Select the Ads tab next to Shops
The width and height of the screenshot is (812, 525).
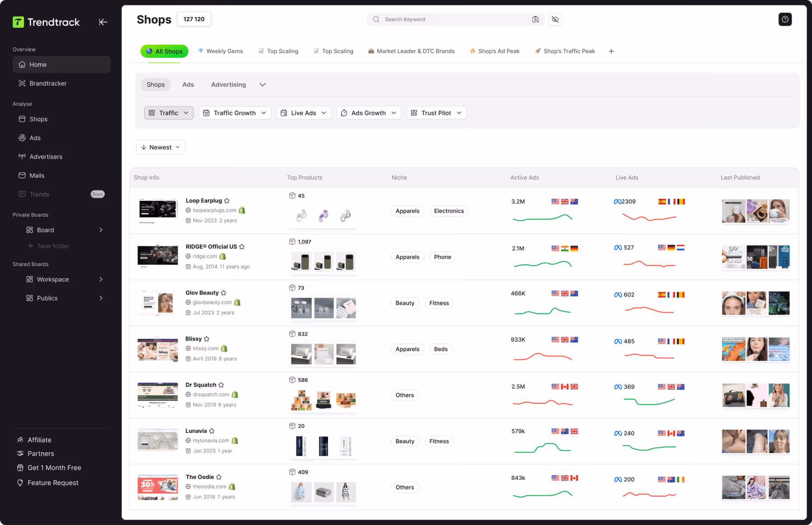coord(188,84)
